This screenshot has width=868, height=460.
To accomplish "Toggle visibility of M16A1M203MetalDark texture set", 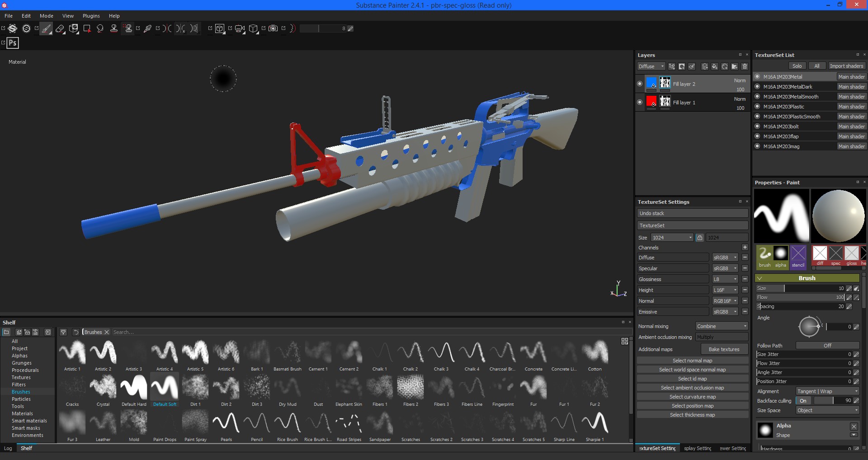I will (x=757, y=86).
